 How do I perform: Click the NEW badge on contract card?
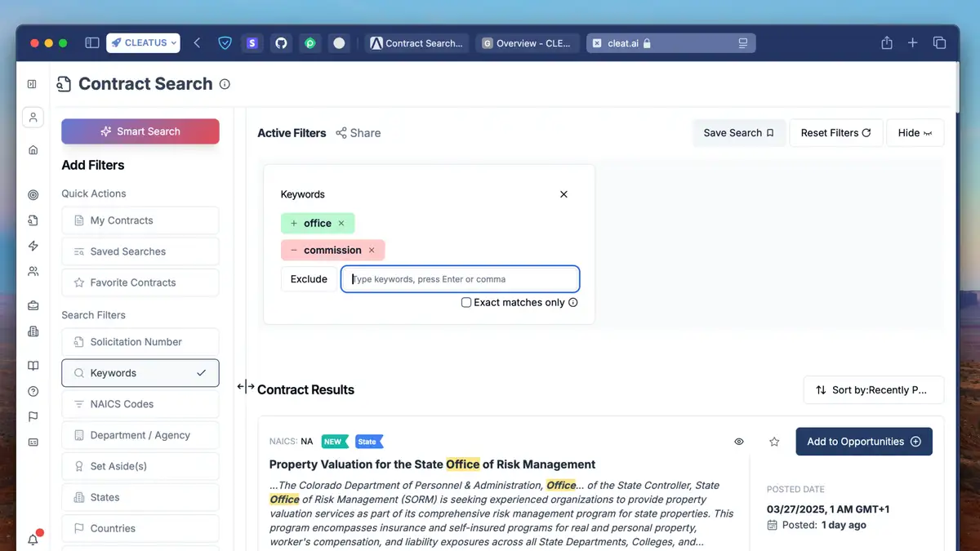(334, 442)
